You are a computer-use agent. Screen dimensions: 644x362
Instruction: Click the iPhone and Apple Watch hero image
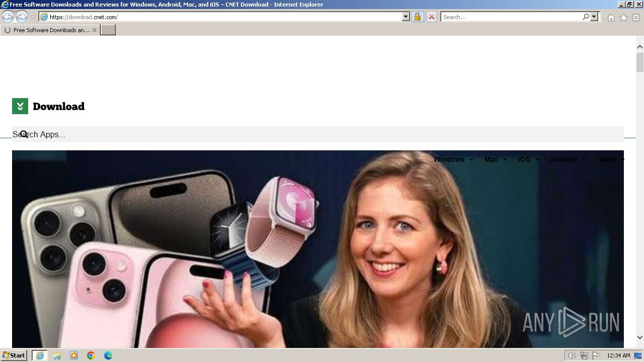[x=318, y=249]
